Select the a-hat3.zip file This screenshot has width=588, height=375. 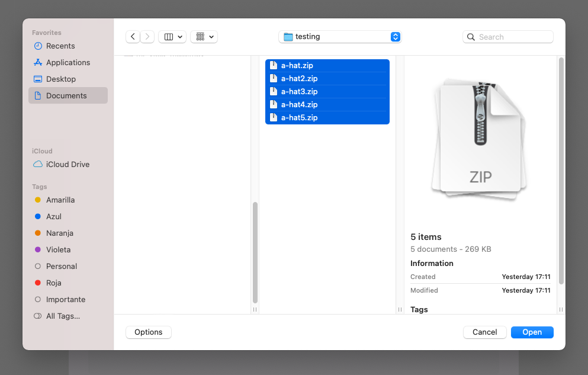pyautogui.click(x=300, y=92)
